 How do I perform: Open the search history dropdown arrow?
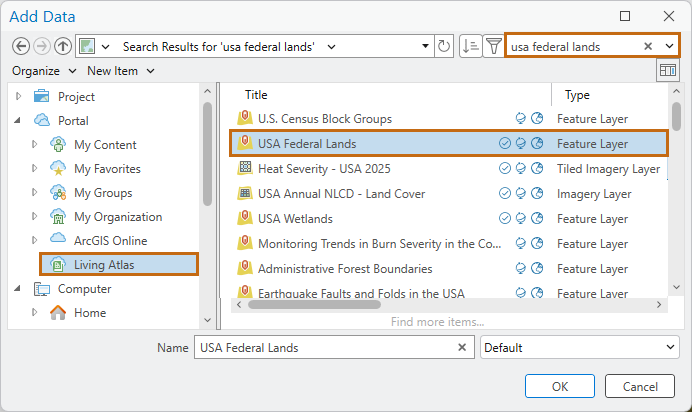click(x=669, y=46)
